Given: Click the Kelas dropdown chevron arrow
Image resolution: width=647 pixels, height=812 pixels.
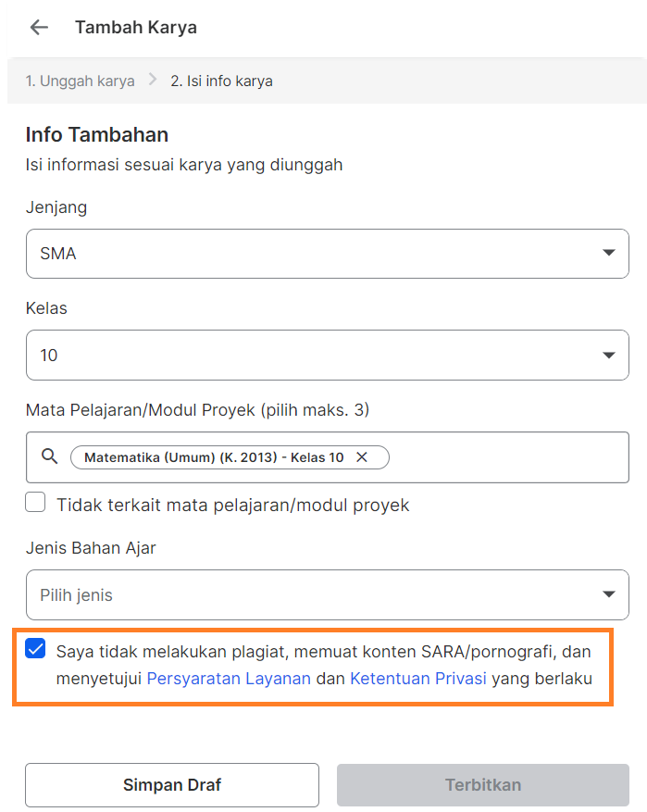Looking at the screenshot, I should click(609, 355).
